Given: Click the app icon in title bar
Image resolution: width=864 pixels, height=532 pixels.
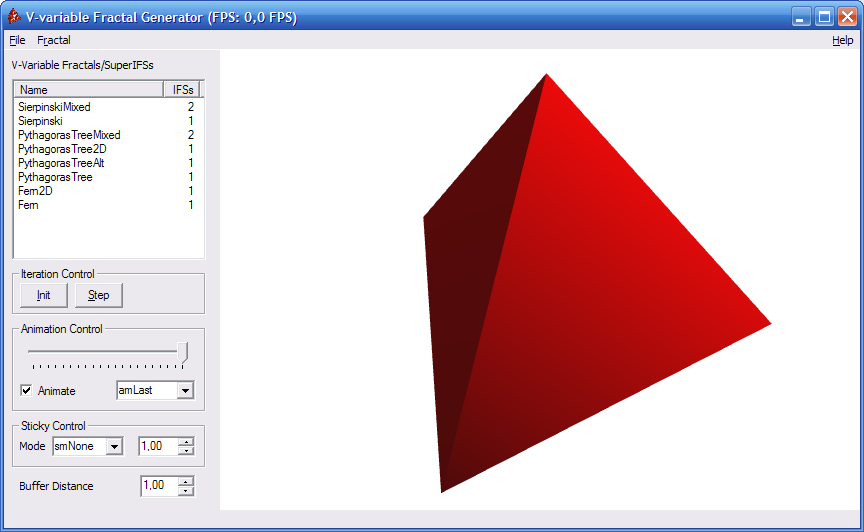Looking at the screenshot, I should (x=13, y=17).
